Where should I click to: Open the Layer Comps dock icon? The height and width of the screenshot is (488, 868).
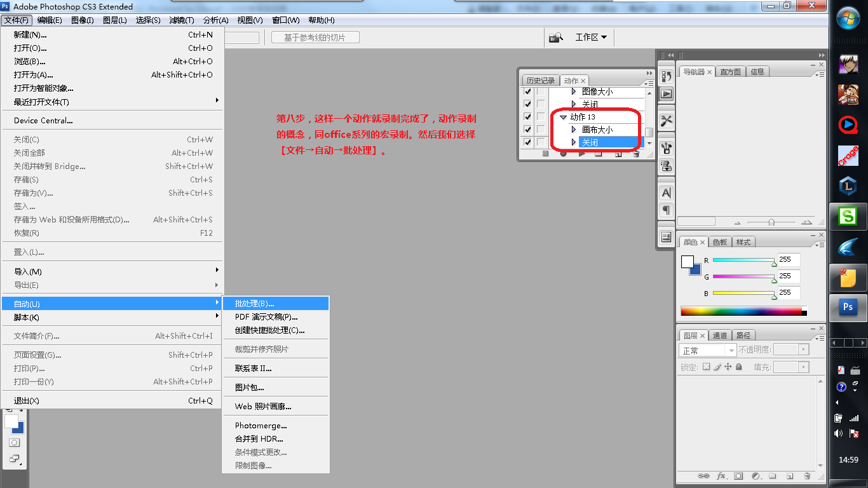point(666,237)
